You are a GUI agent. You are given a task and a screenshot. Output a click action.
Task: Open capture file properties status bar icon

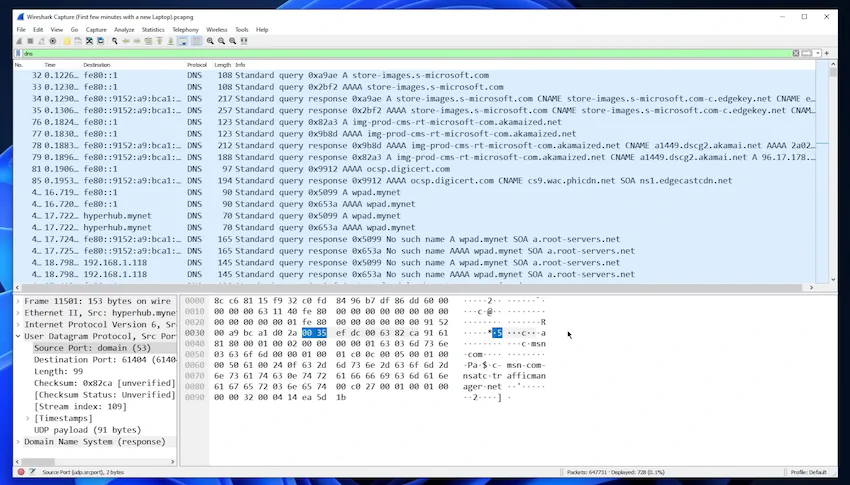point(32,472)
